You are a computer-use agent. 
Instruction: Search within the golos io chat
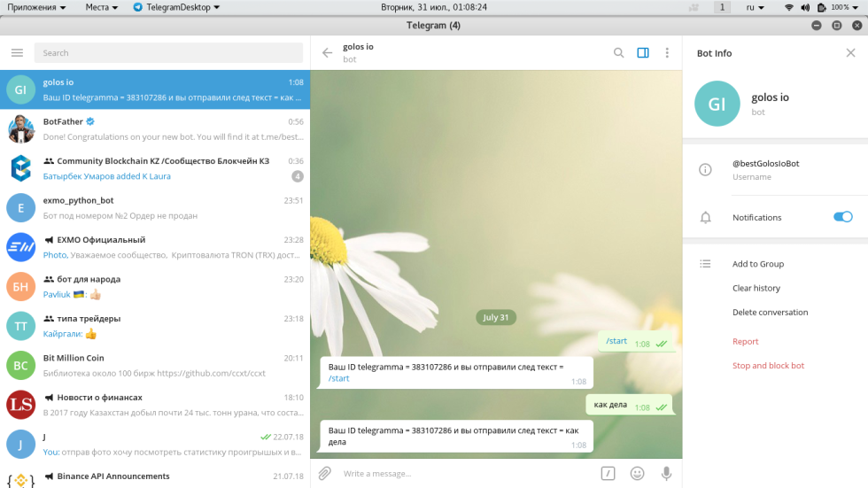618,52
